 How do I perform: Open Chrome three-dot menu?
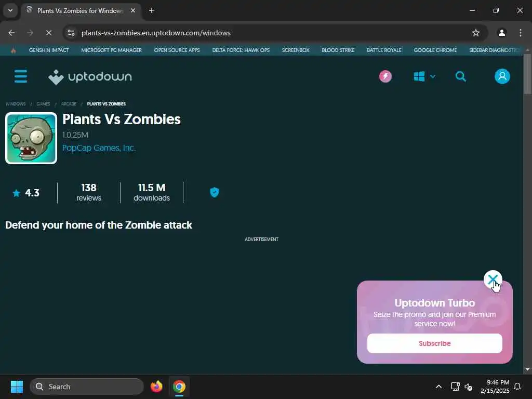coord(520,33)
